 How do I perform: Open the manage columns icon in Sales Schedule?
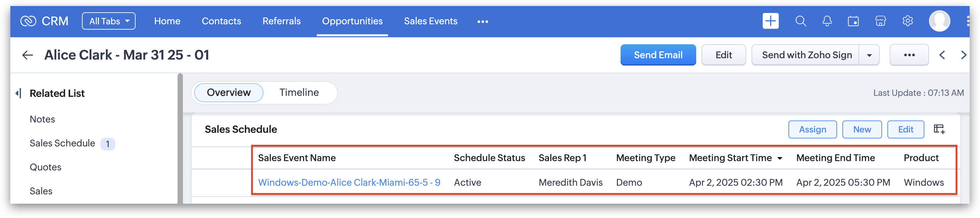point(939,129)
